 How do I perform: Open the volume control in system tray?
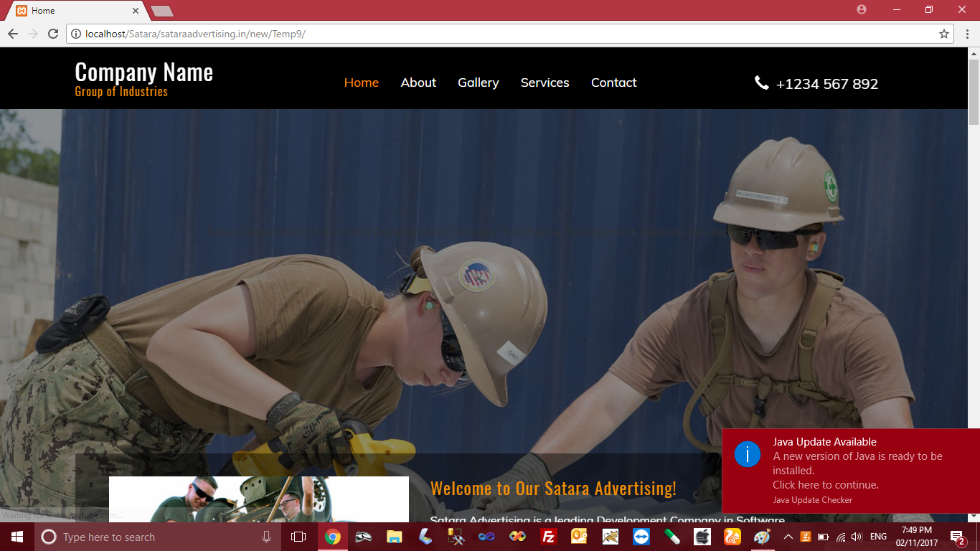[857, 537]
